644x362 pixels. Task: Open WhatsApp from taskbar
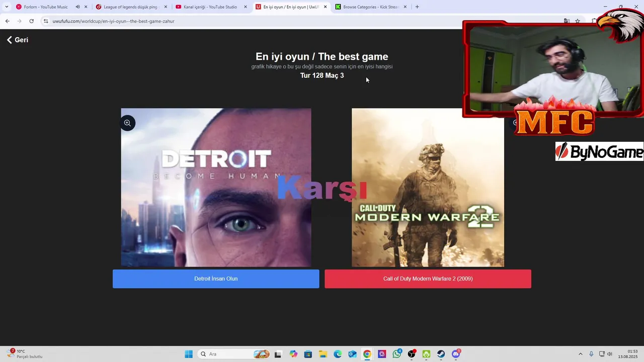[x=397, y=354]
